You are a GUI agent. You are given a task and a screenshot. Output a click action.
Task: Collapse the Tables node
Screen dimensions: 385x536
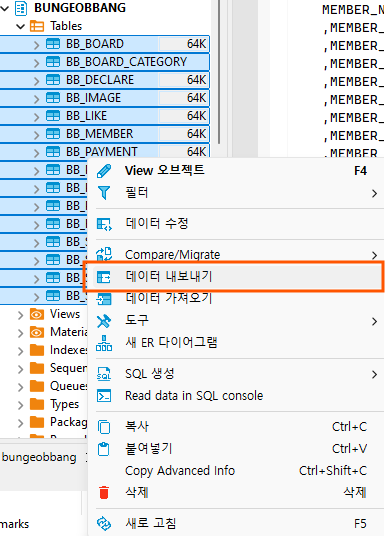21,26
